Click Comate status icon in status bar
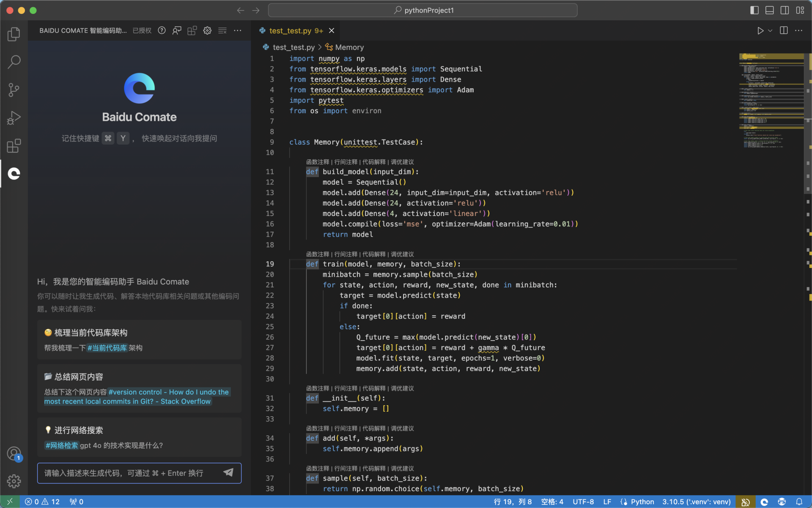Image resolution: width=812 pixels, height=508 pixels. 764,502
